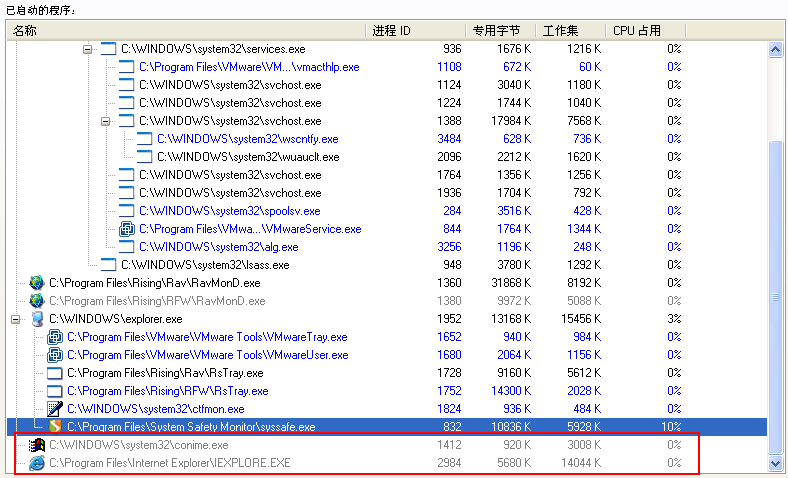This screenshot has width=788, height=478.
Task: Click the conime.exe Windows flag icon
Action: pos(37,445)
